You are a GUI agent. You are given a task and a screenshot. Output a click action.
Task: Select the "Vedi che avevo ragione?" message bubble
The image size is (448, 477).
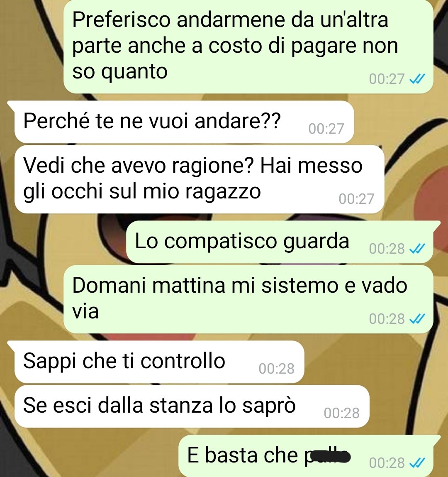click(200, 179)
